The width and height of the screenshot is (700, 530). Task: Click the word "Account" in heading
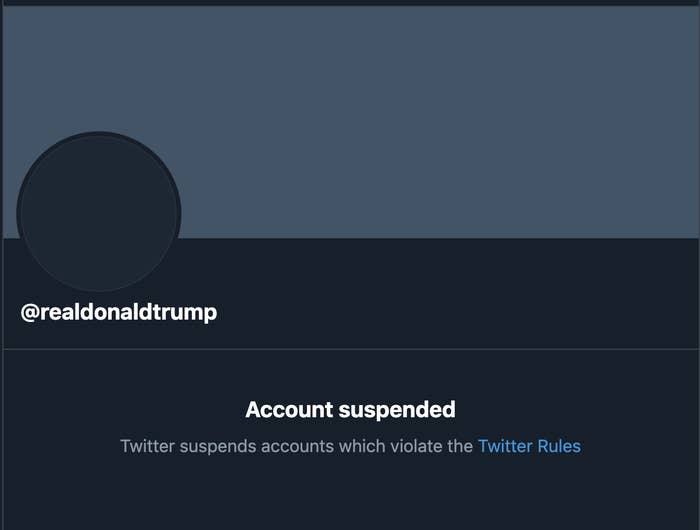289,409
